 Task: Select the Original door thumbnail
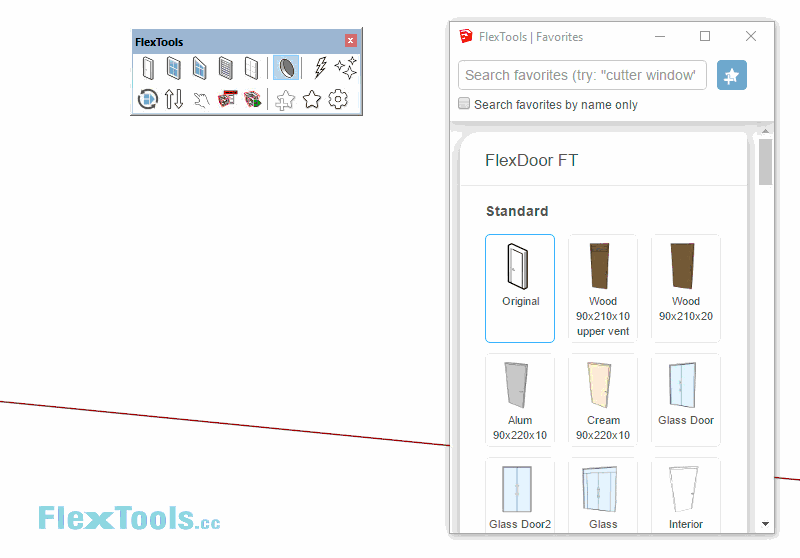pyautogui.click(x=520, y=288)
